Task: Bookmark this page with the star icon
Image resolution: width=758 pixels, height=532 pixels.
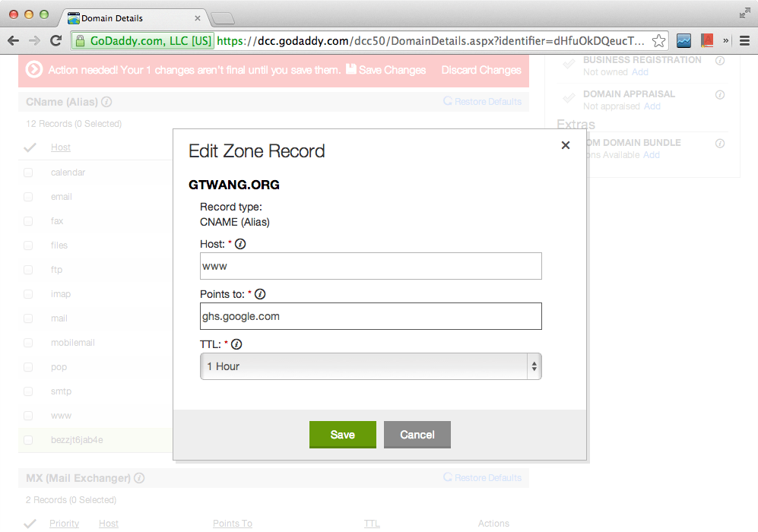Action: (659, 41)
